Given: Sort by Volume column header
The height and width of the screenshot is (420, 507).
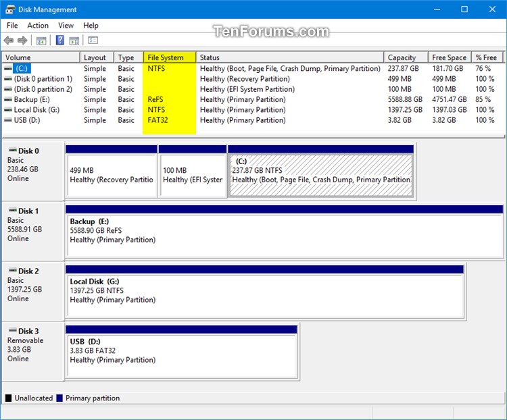Looking at the screenshot, I should [41, 57].
